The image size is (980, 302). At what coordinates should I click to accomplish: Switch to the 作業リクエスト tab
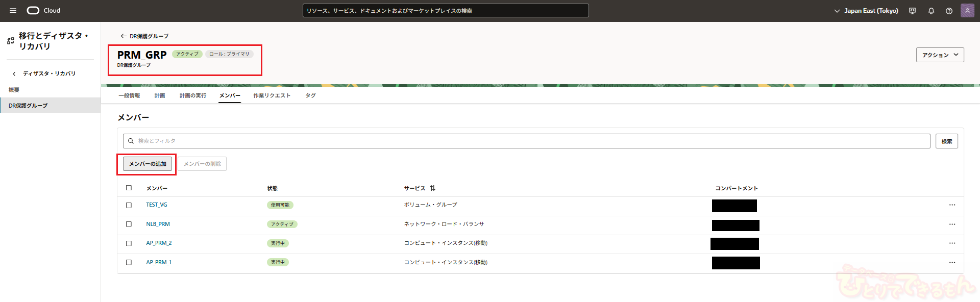pyautogui.click(x=272, y=95)
